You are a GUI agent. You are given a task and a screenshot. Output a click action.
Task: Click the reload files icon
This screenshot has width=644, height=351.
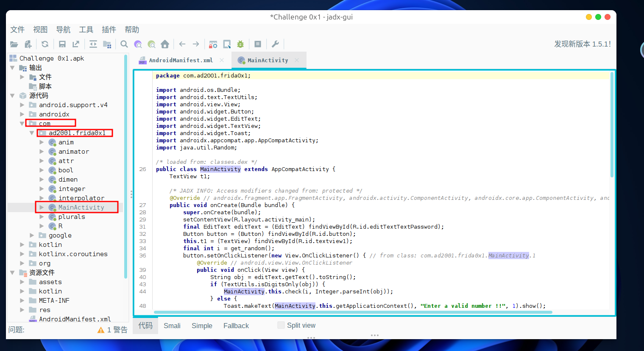click(45, 44)
